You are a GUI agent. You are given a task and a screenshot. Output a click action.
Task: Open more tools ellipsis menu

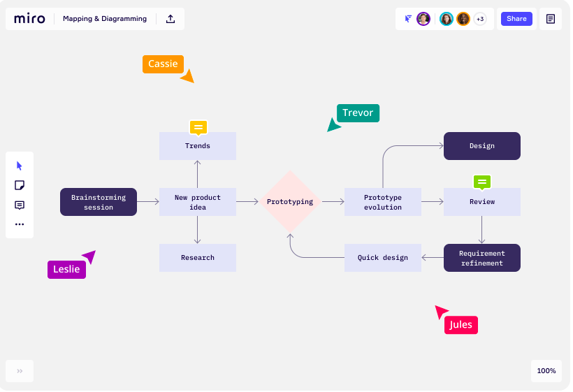[x=20, y=225]
